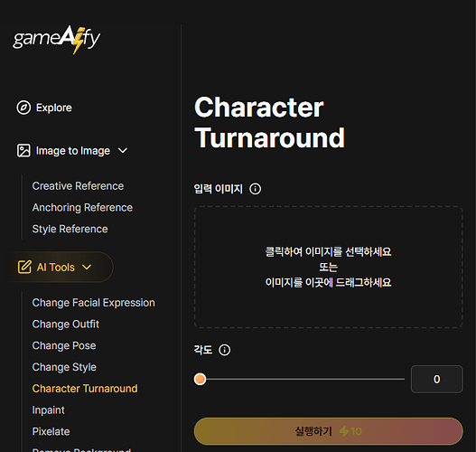
Task: Click the angle slider handle
Action: coord(200,379)
